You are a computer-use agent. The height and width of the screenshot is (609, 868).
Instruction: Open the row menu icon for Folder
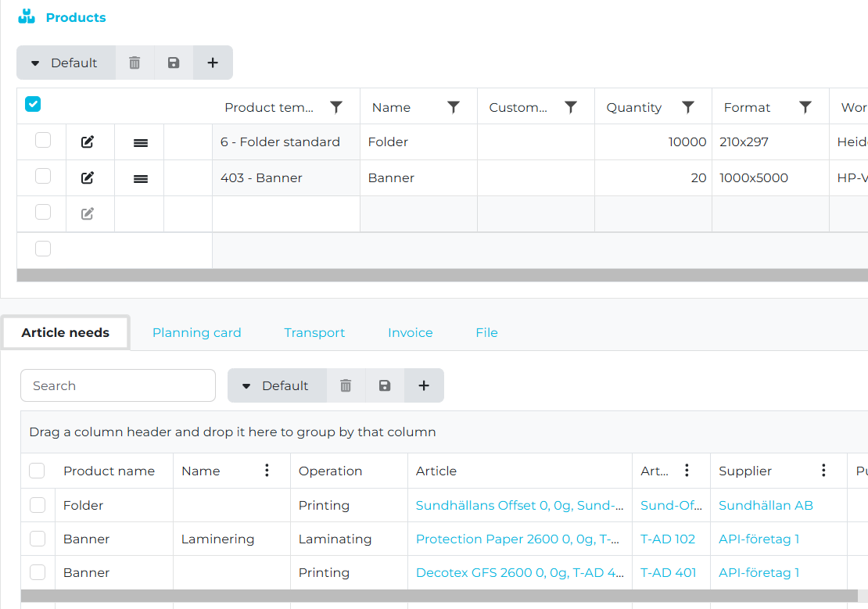tap(141, 142)
